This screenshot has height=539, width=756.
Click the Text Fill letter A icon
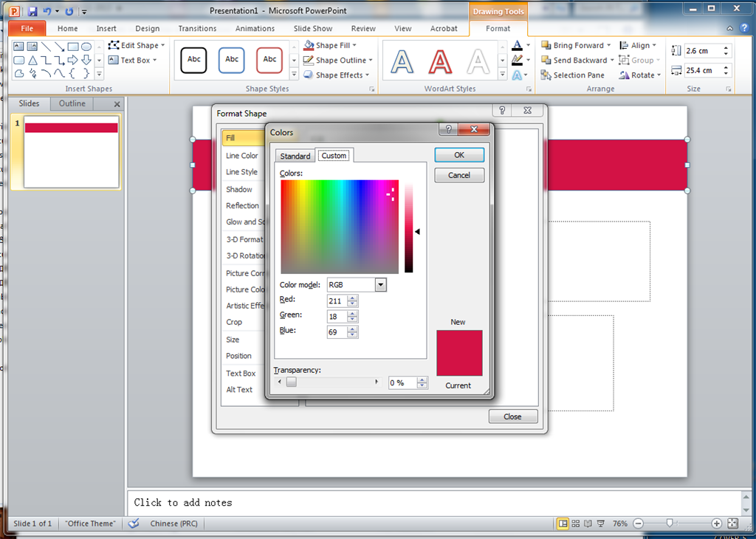517,45
